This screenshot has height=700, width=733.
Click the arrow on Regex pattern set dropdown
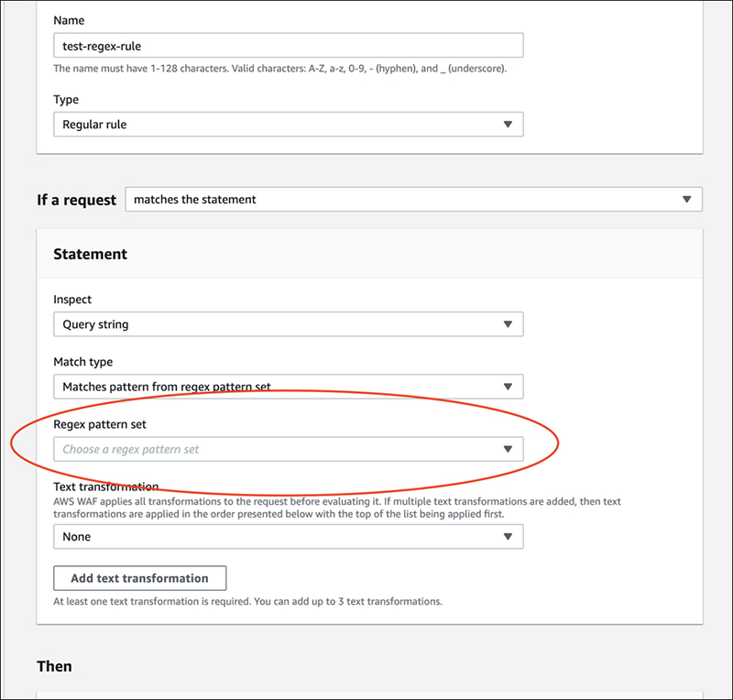pyautogui.click(x=508, y=449)
